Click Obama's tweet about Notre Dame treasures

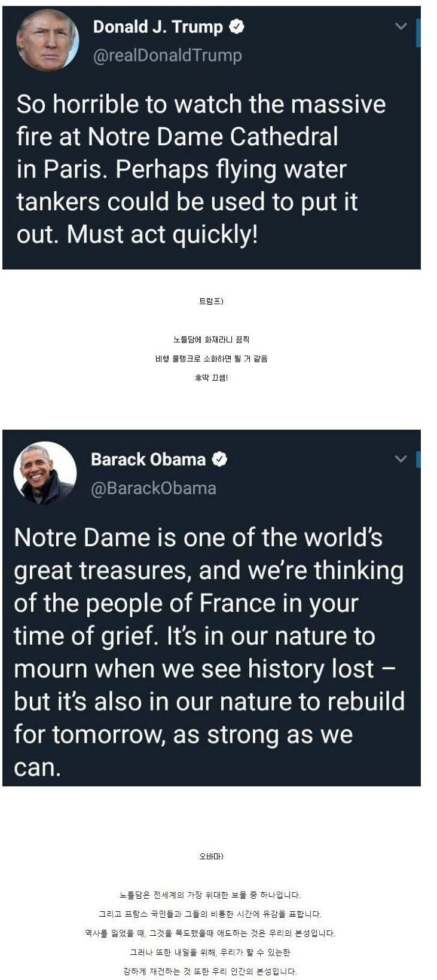click(209, 652)
